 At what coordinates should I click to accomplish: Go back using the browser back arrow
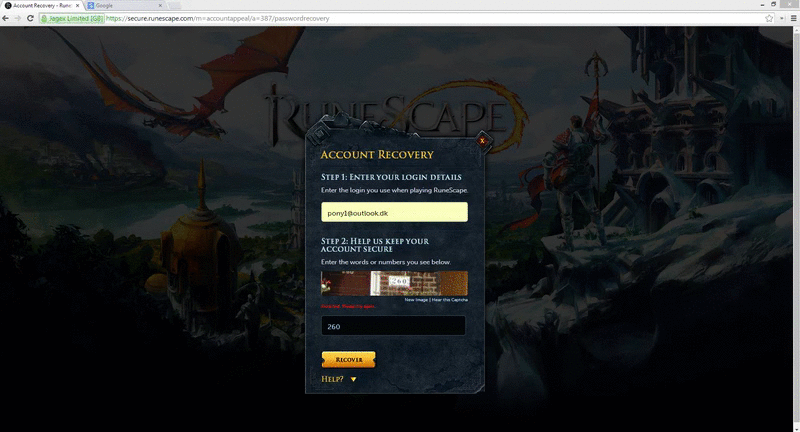[x=6, y=18]
